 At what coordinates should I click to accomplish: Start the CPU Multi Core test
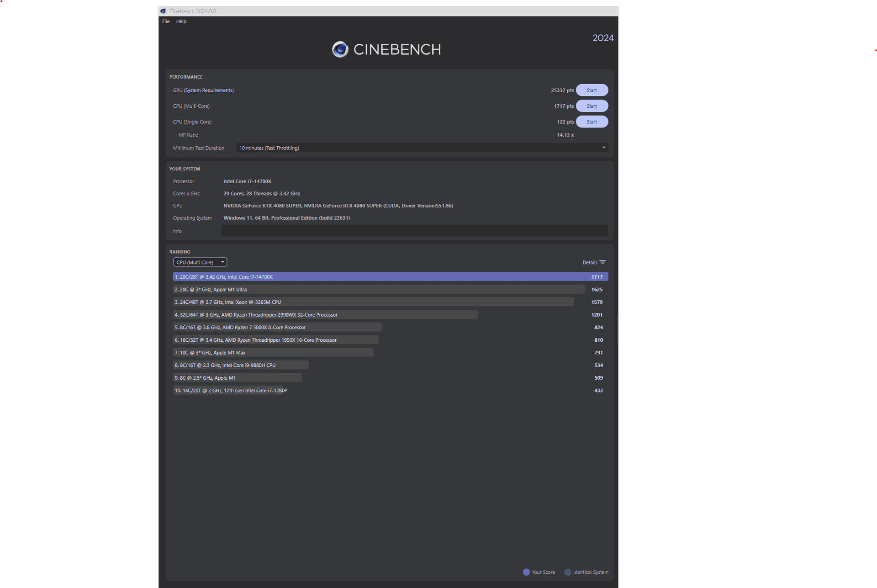click(592, 106)
